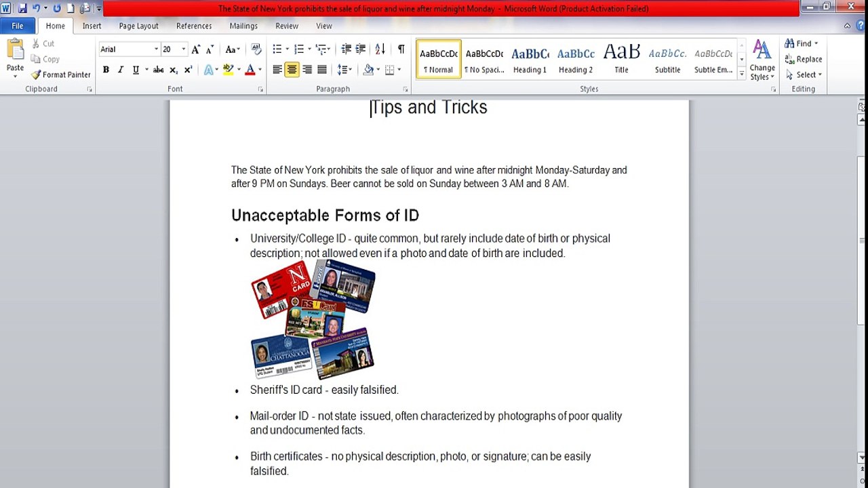Image resolution: width=868 pixels, height=488 pixels.
Task: Open Word Help question mark
Action: pyautogui.click(x=861, y=26)
